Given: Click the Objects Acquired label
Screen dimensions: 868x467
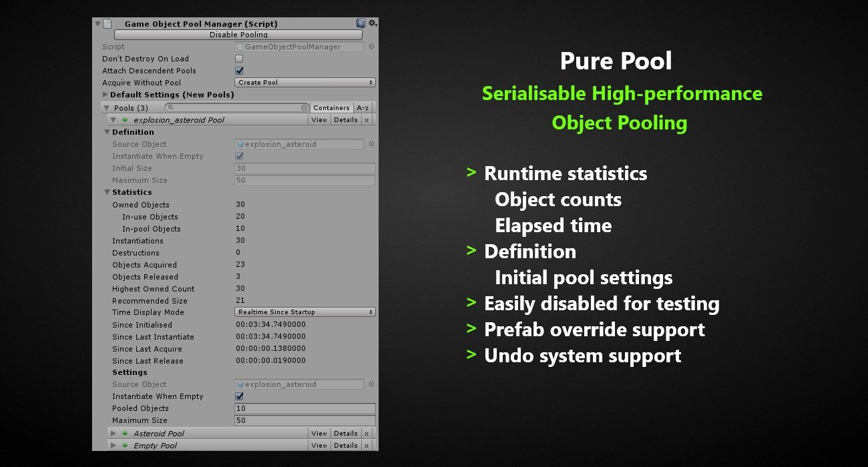Looking at the screenshot, I should [x=145, y=265].
